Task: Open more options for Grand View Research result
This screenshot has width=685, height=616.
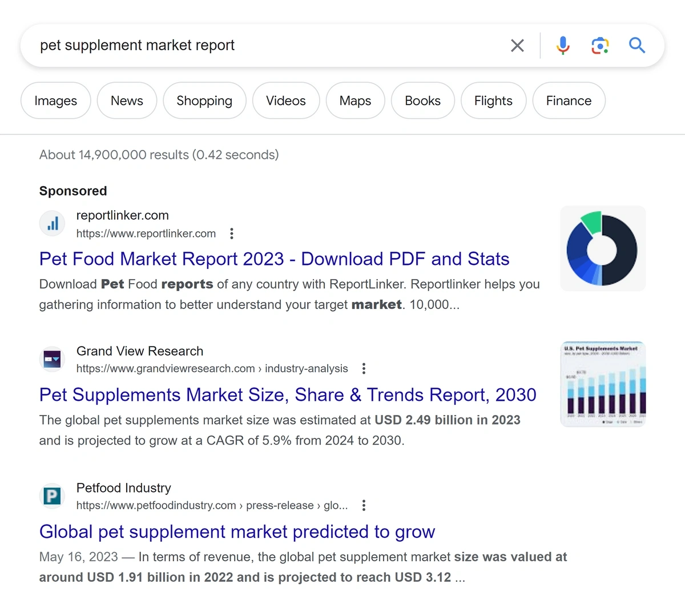Action: coord(364,369)
